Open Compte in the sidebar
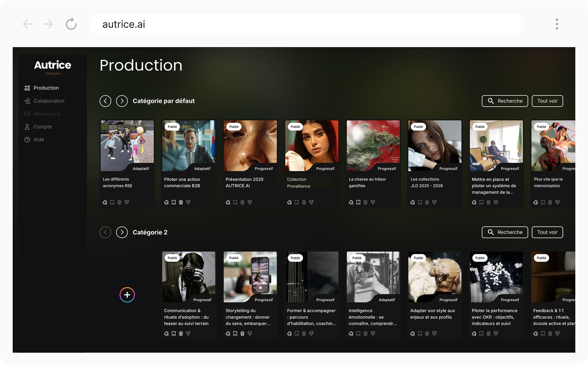Viewport: 588px width, 365px height. [43, 127]
